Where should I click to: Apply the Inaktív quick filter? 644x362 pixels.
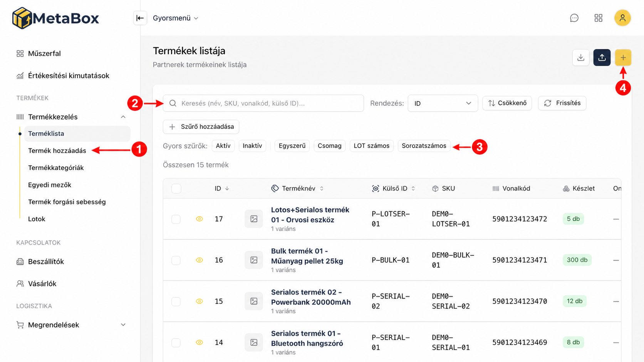tap(252, 146)
